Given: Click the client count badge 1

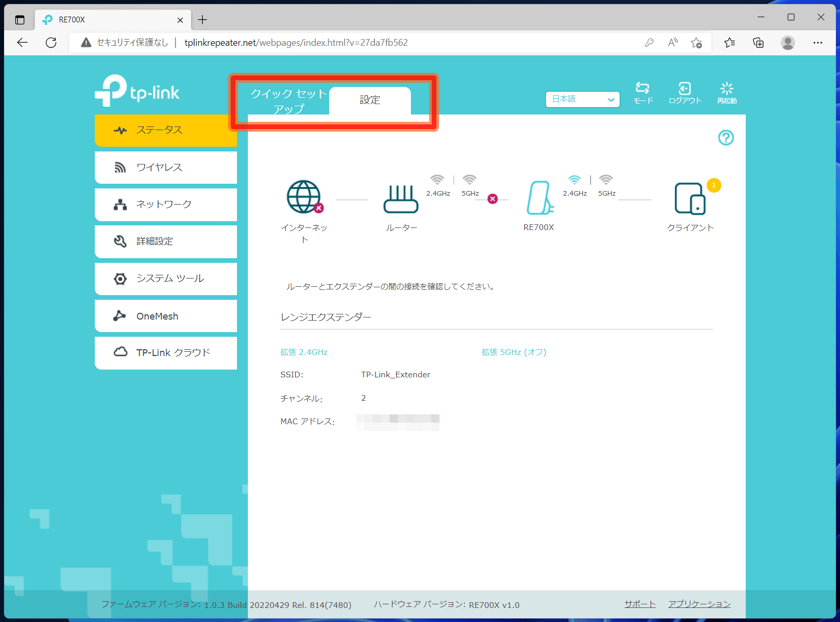Looking at the screenshot, I should coord(714,185).
